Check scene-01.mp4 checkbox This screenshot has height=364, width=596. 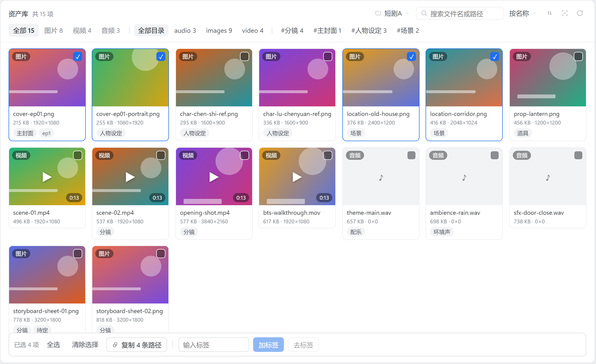point(78,156)
